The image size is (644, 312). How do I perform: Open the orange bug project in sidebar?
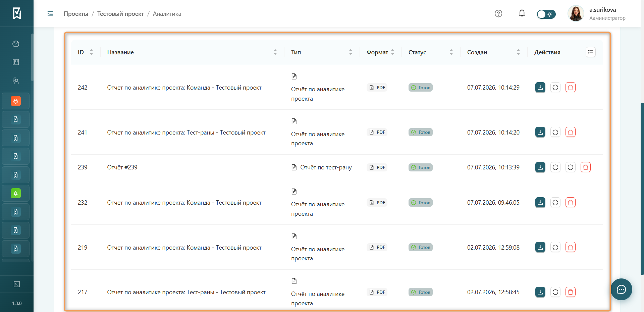(16, 101)
